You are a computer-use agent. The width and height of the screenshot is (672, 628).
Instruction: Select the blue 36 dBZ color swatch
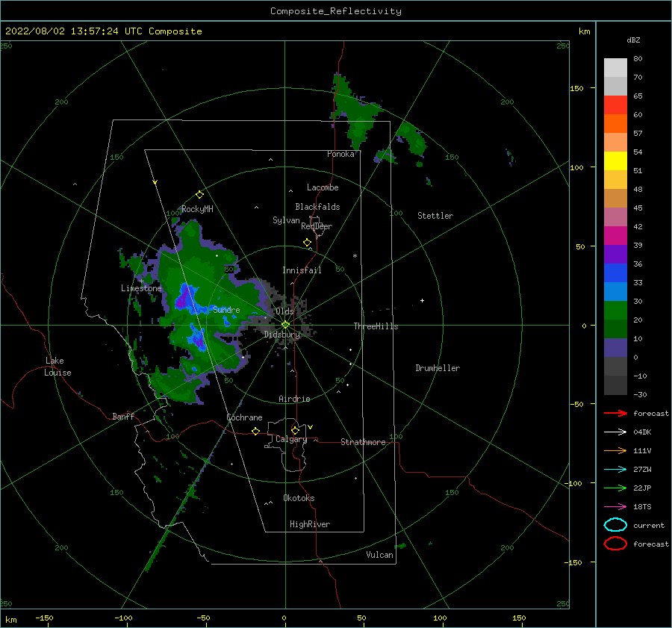point(615,273)
